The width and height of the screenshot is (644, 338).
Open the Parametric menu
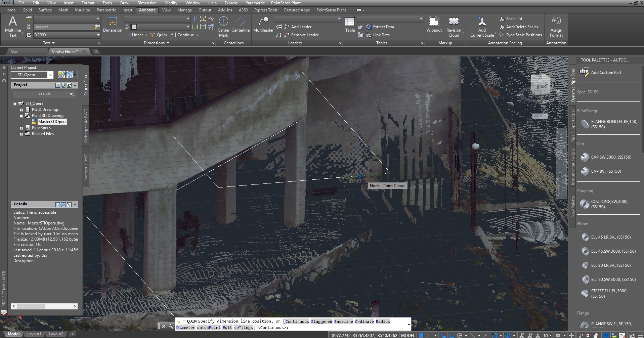[x=255, y=3]
